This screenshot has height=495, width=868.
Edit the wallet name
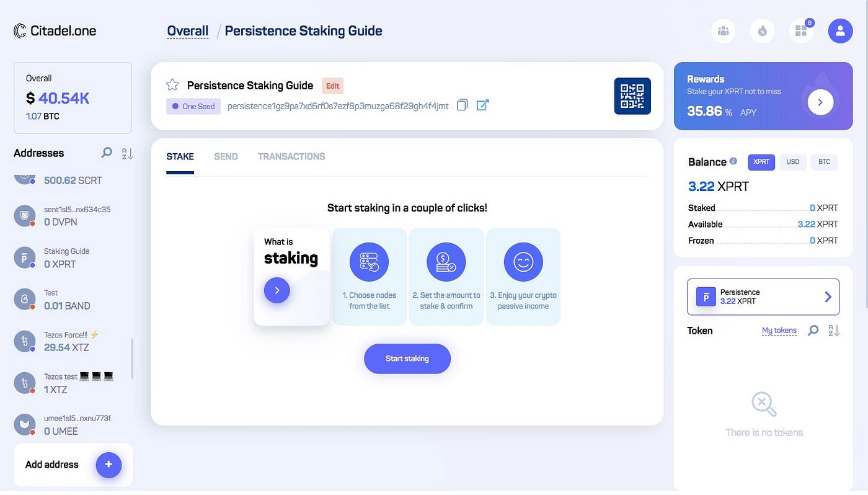click(333, 86)
